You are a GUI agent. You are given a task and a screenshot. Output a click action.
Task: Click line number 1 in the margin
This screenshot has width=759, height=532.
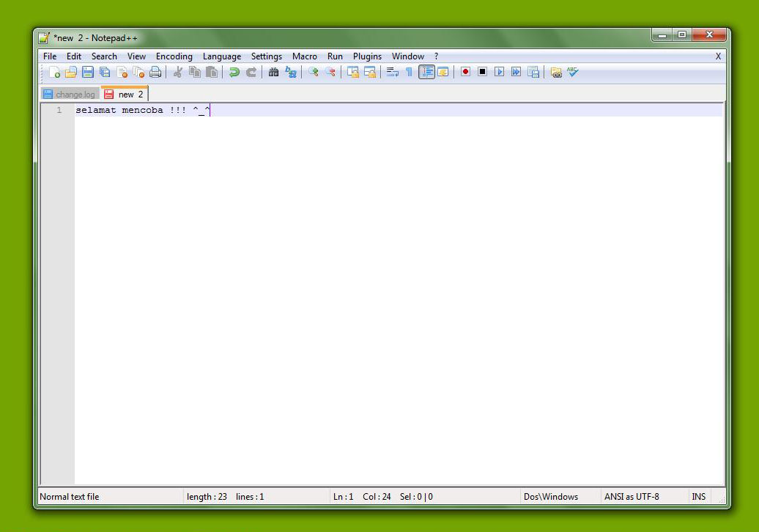(x=59, y=110)
